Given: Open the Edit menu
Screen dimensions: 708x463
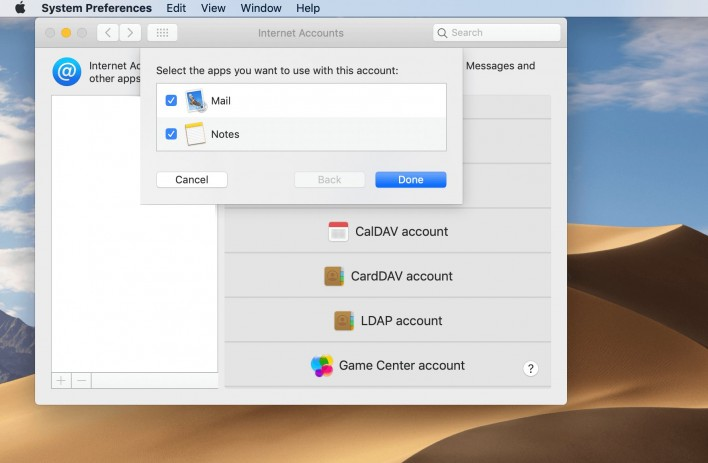Looking at the screenshot, I should [176, 8].
